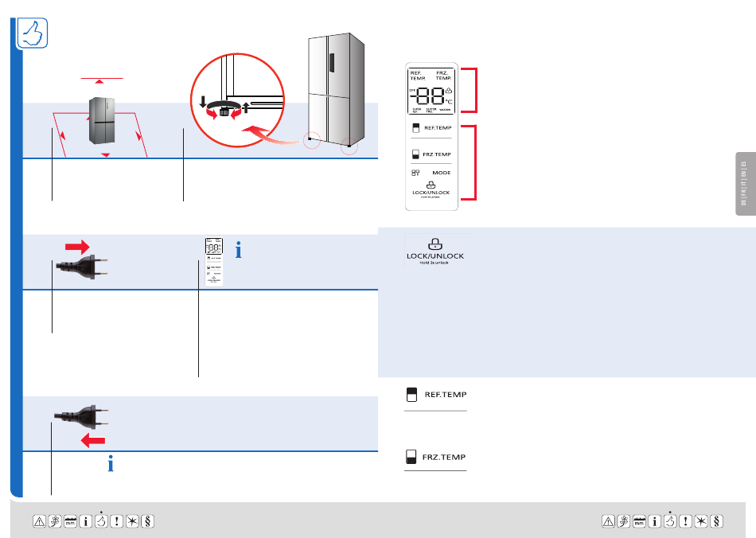Click the padlock icon on control panel diagram
756x538 pixels.
(x=431, y=185)
